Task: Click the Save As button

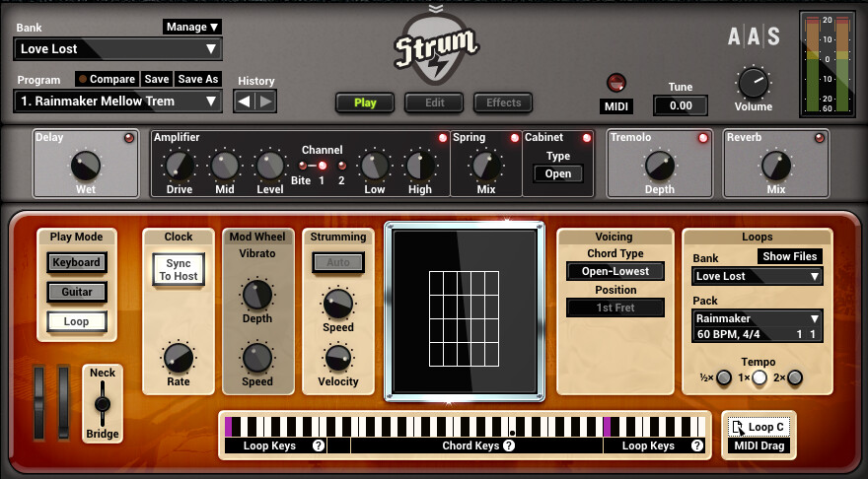Action: 197,79
